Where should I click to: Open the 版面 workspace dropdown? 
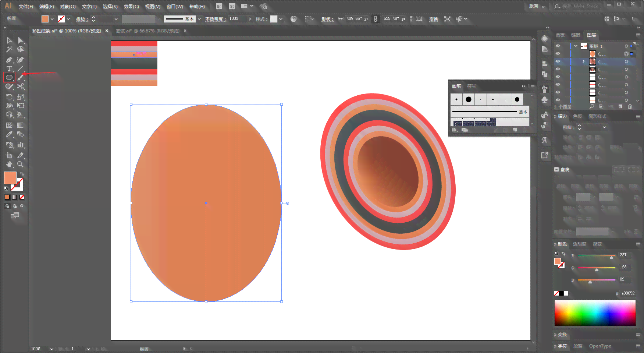[537, 6]
